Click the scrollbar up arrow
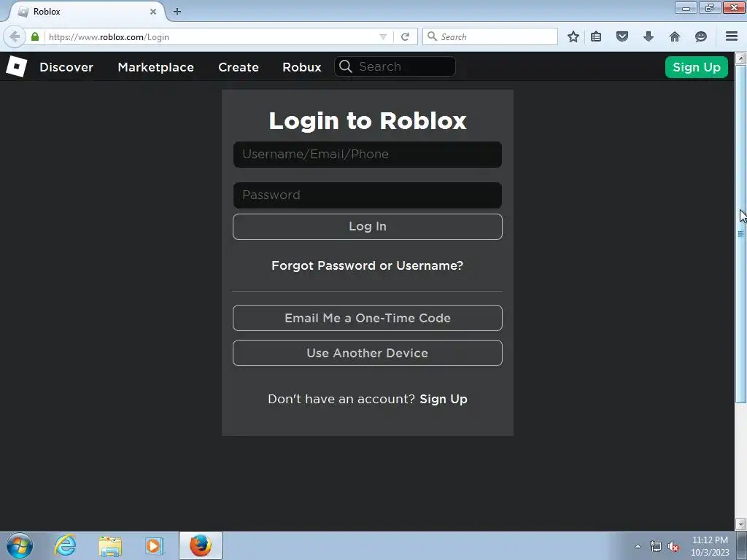This screenshot has height=560, width=747. 741,58
